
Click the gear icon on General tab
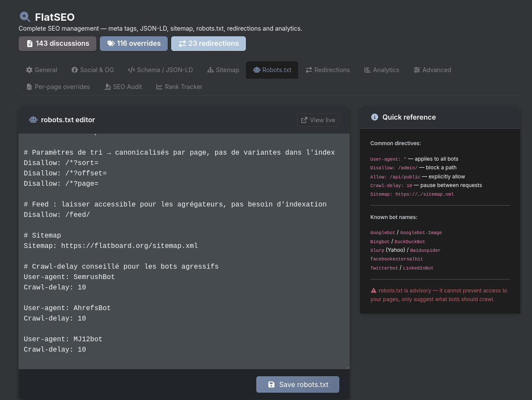click(29, 70)
